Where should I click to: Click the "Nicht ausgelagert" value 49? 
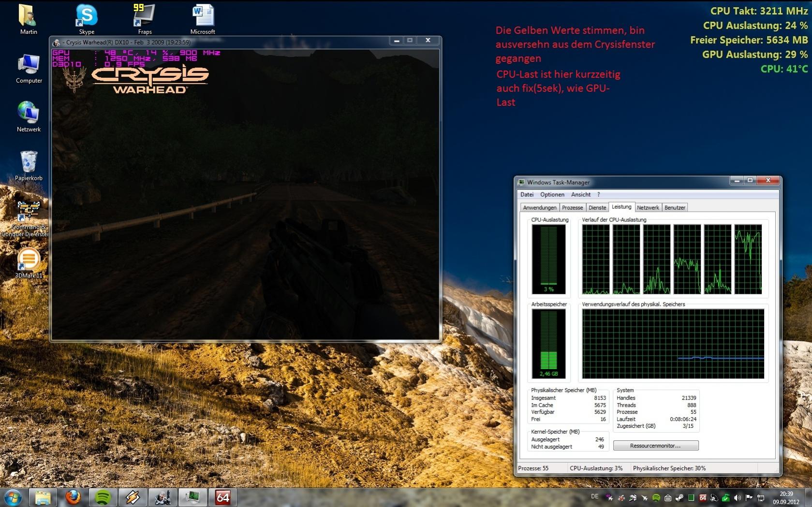pyautogui.click(x=601, y=447)
